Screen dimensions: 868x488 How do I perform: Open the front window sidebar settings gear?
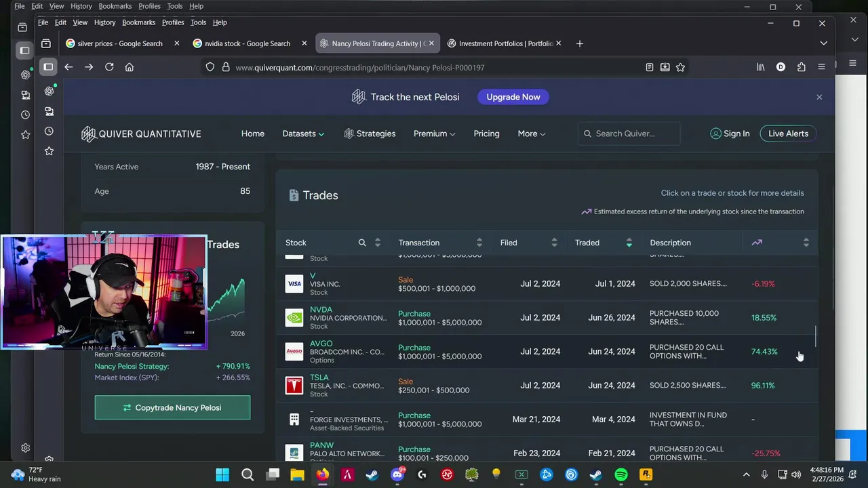pos(49,460)
